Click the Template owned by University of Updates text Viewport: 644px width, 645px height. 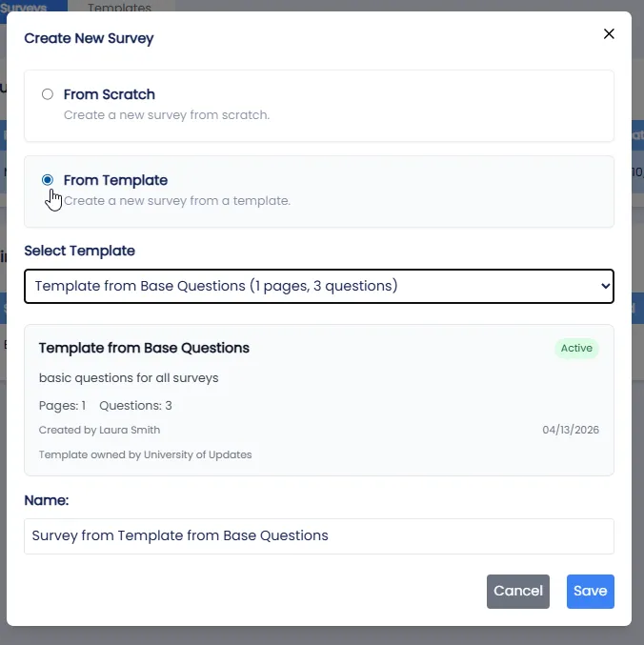pos(145,454)
